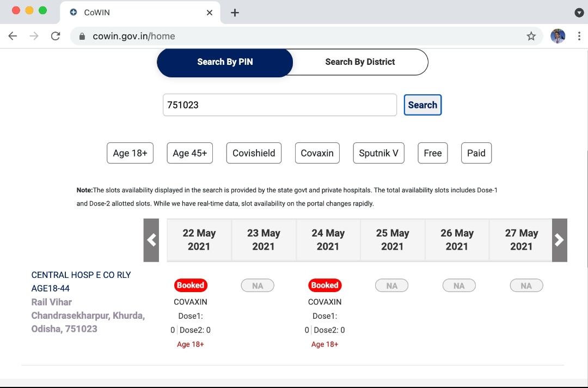Toggle the Age 45+ filter
Screen dimensions: 588x388
click(x=190, y=153)
